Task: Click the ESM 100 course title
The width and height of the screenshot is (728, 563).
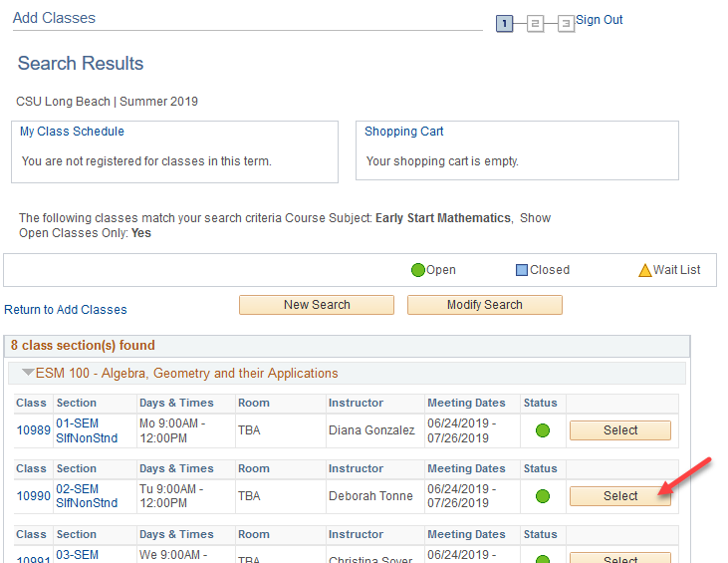Action: [186, 373]
